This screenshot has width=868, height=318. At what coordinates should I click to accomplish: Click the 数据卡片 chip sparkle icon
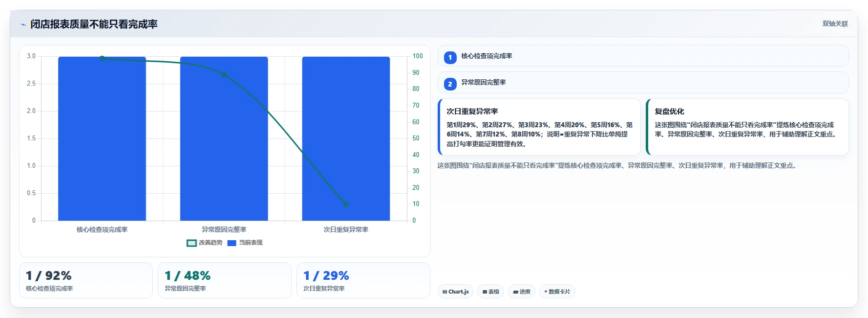pyautogui.click(x=546, y=292)
